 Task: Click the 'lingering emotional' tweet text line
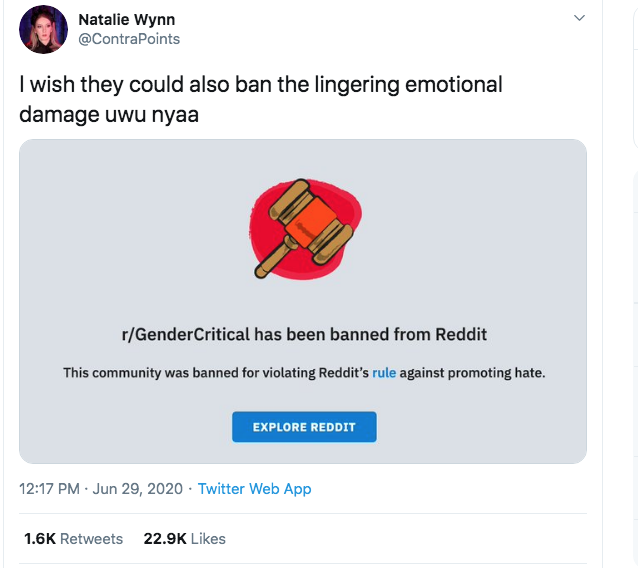point(260,84)
